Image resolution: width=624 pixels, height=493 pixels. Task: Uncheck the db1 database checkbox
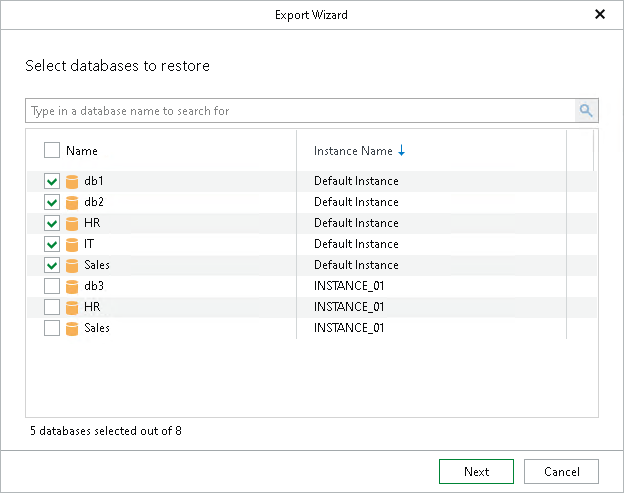click(52, 181)
